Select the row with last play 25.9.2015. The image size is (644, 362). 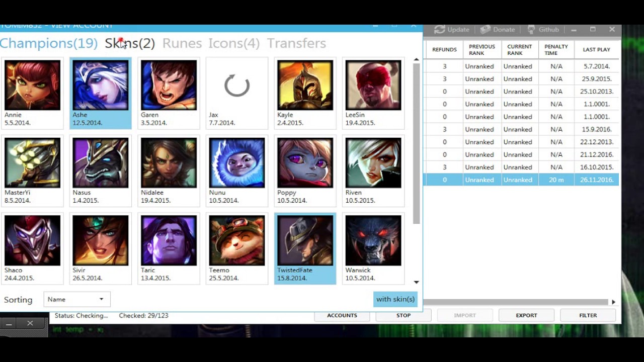pos(522,79)
